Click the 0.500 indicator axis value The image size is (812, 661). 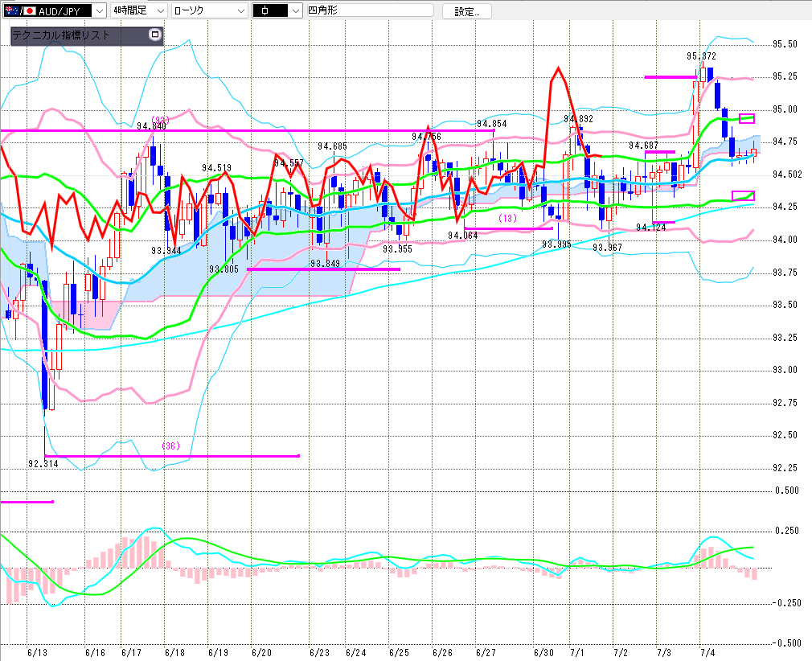click(787, 491)
